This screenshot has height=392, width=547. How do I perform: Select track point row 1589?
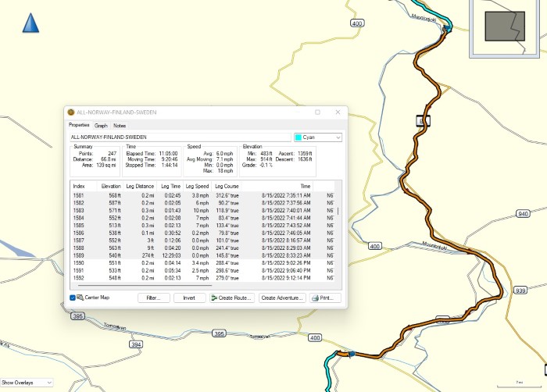(x=202, y=255)
